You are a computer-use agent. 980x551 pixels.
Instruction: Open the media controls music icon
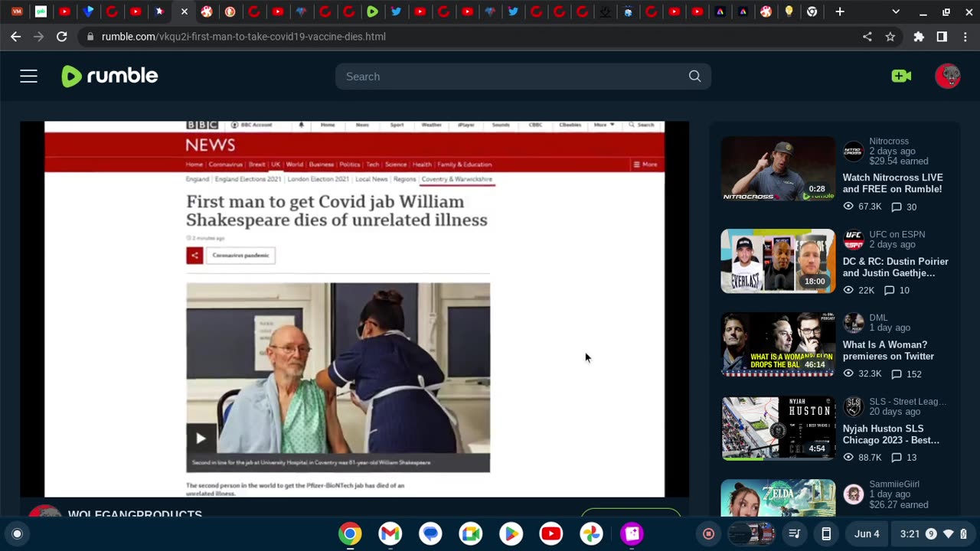click(x=795, y=533)
